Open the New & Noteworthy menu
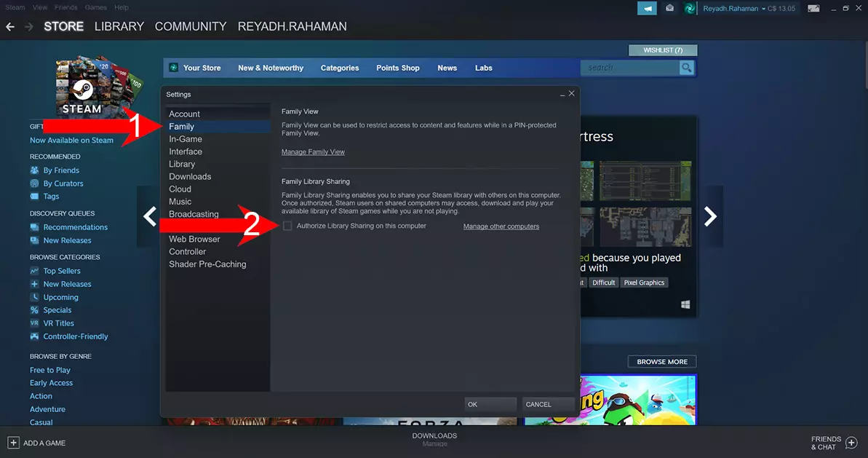The width and height of the screenshot is (868, 458). (x=271, y=68)
